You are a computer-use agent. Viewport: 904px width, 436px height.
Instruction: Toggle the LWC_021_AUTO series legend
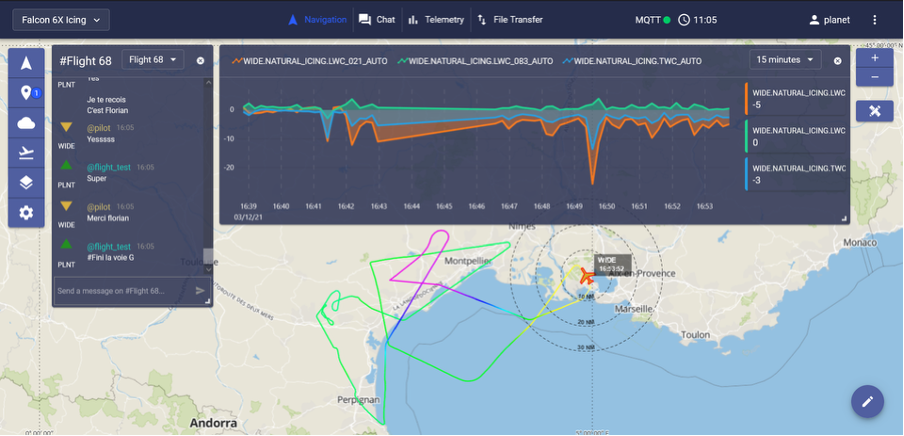310,61
